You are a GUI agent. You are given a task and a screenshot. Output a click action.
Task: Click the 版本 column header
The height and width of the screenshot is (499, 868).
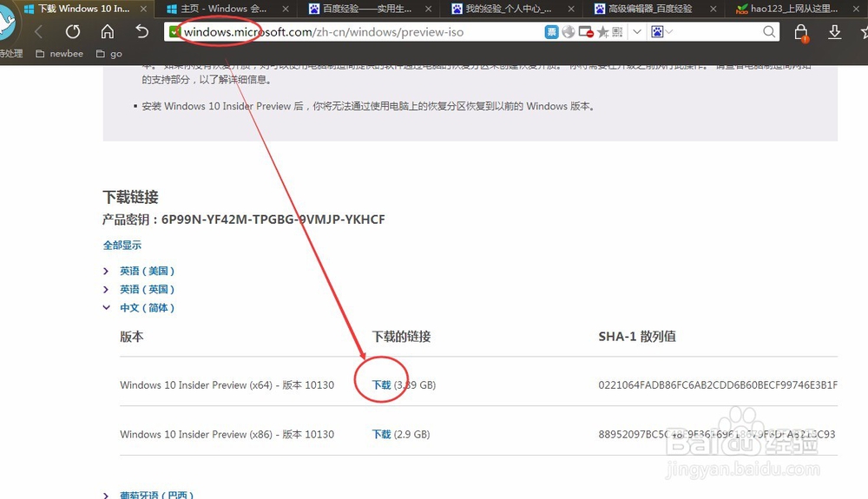point(132,337)
